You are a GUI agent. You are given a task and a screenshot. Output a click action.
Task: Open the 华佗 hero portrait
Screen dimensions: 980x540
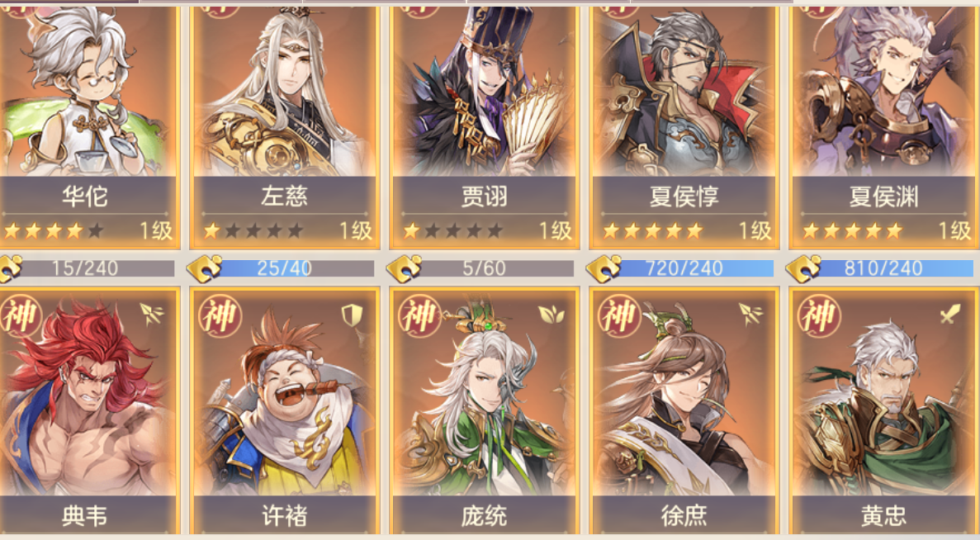coord(87,92)
